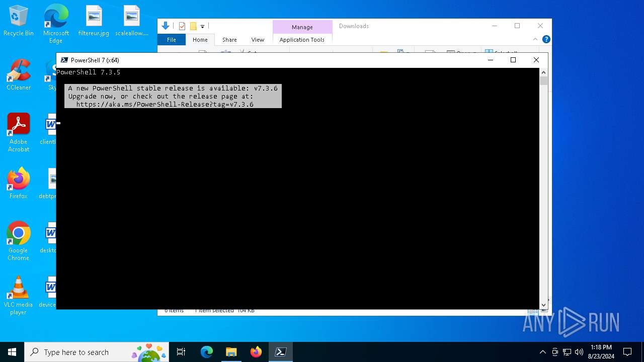Click the meet now tray icon
Viewport: 644px width, 362px height.
555,352
